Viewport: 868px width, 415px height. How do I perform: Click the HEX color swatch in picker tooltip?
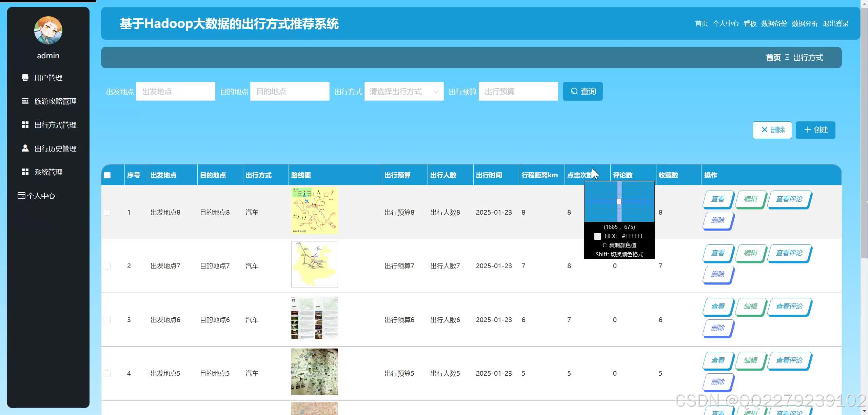point(597,236)
